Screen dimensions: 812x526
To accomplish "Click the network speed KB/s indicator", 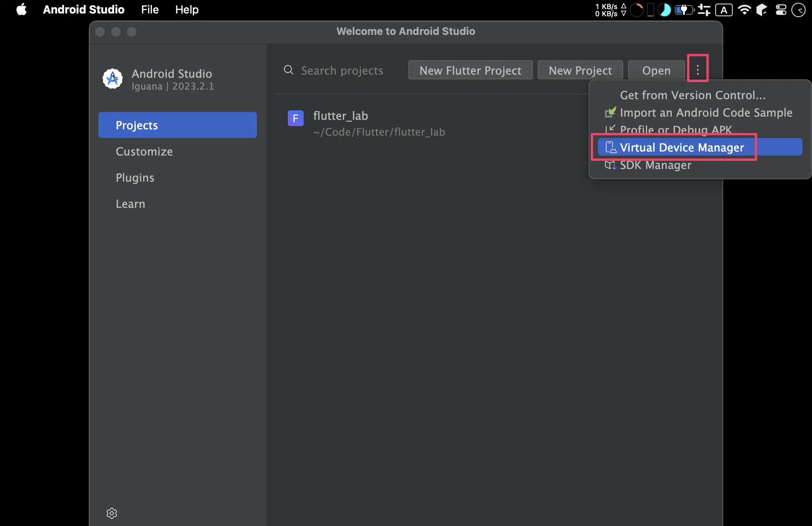I will (611, 10).
